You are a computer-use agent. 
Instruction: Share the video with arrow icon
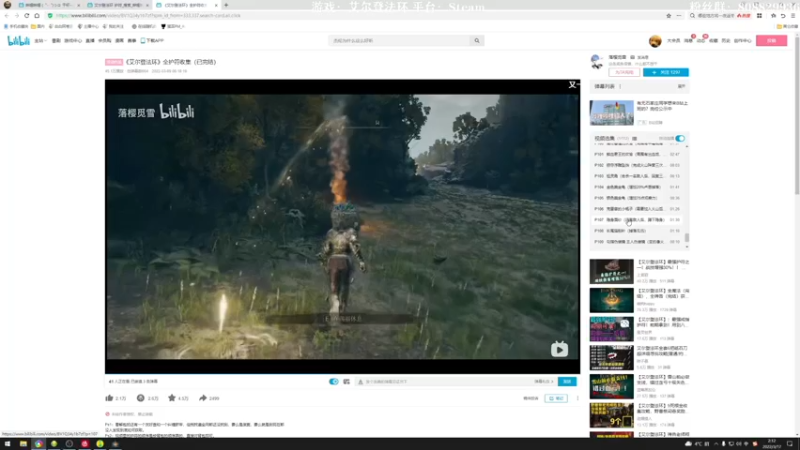point(203,398)
